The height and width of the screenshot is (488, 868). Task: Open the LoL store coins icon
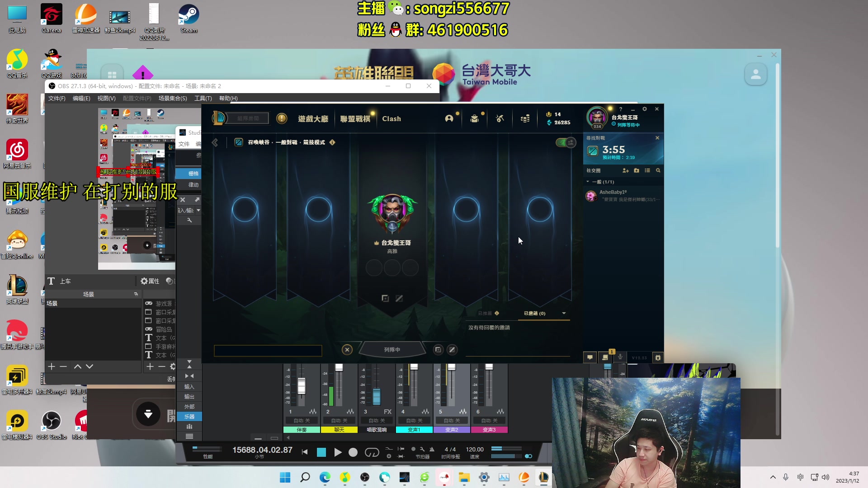click(525, 118)
